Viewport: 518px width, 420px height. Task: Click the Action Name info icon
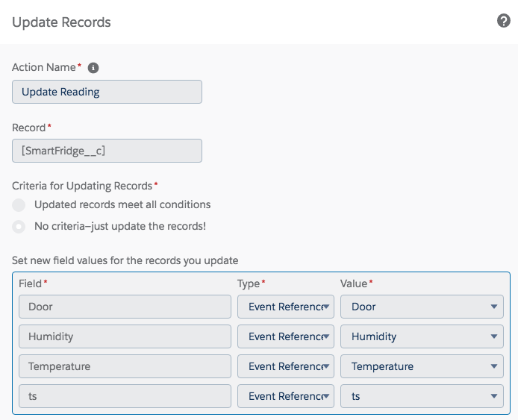(x=93, y=68)
